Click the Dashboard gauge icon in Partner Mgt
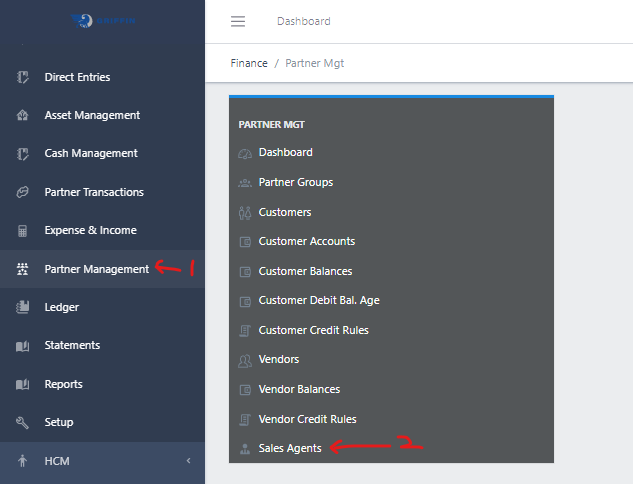Screen dimensions: 633x484 click(245, 154)
